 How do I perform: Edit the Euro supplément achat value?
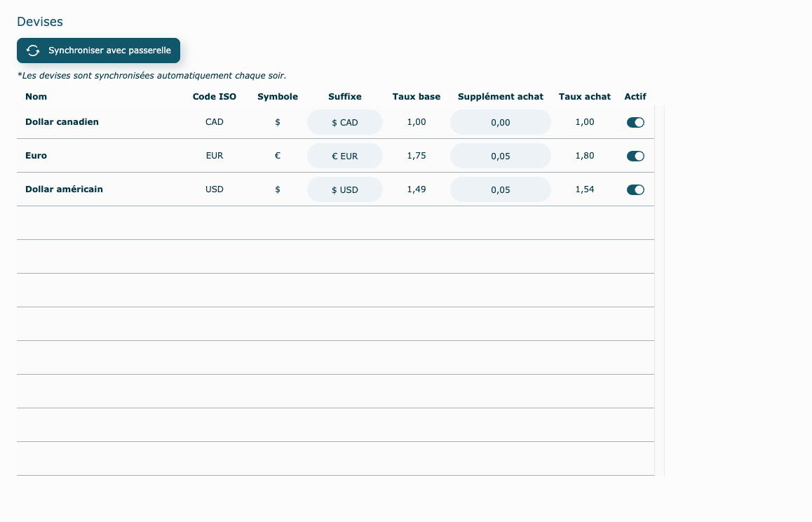500,156
